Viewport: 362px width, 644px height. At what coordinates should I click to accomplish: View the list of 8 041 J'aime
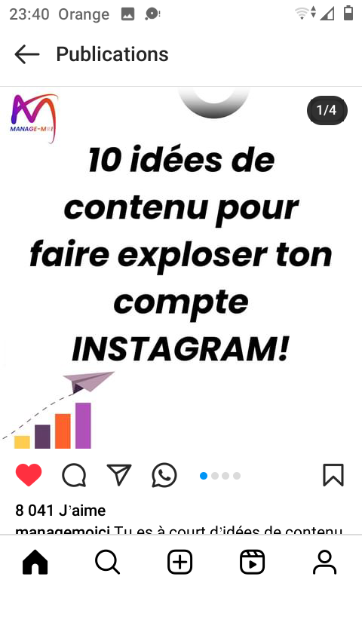click(x=60, y=511)
